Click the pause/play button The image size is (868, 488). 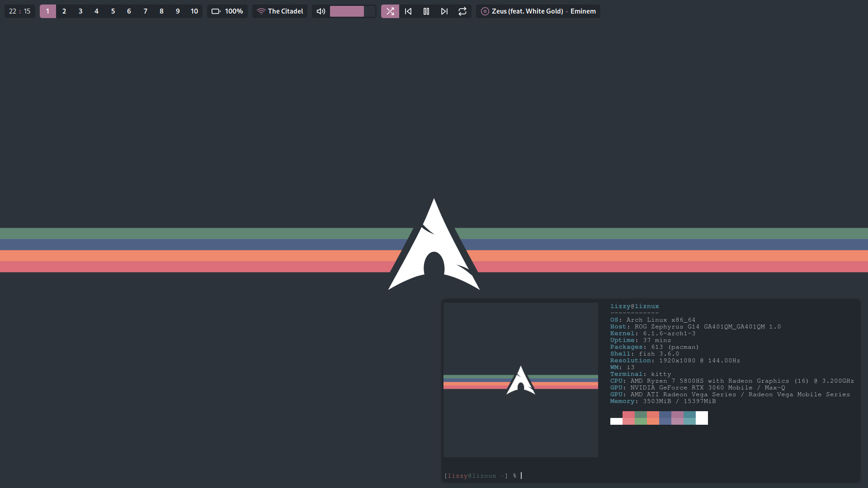pos(426,11)
